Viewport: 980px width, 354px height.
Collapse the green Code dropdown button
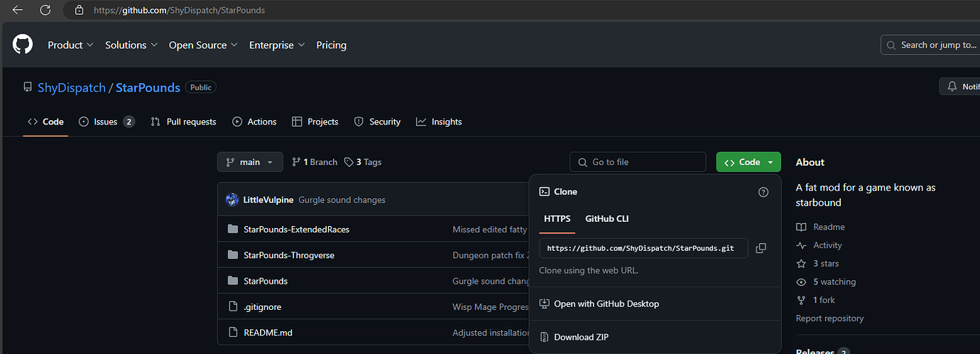tap(748, 162)
